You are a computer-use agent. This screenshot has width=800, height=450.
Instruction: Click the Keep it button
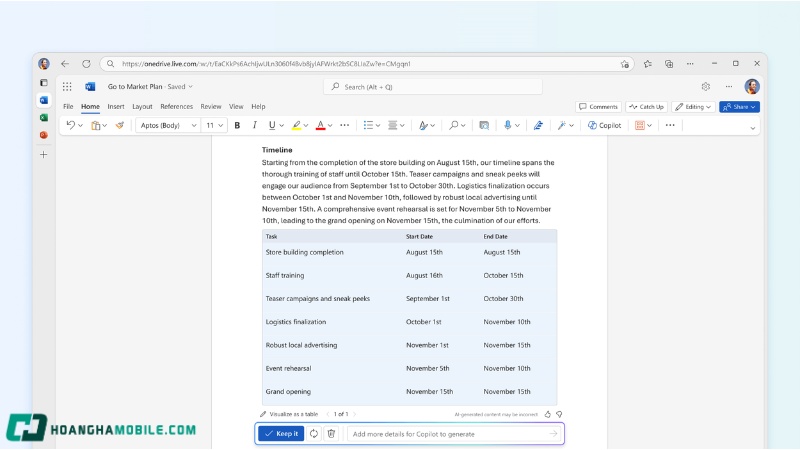(x=281, y=434)
